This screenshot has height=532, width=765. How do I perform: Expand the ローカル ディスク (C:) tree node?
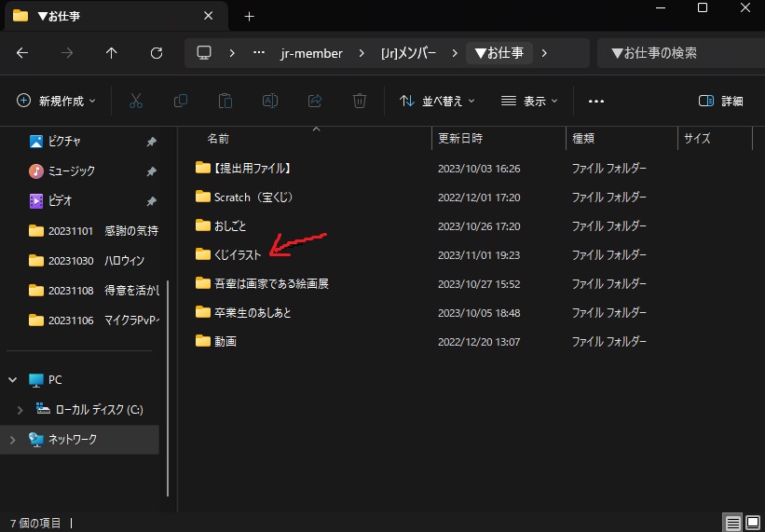[21, 409]
